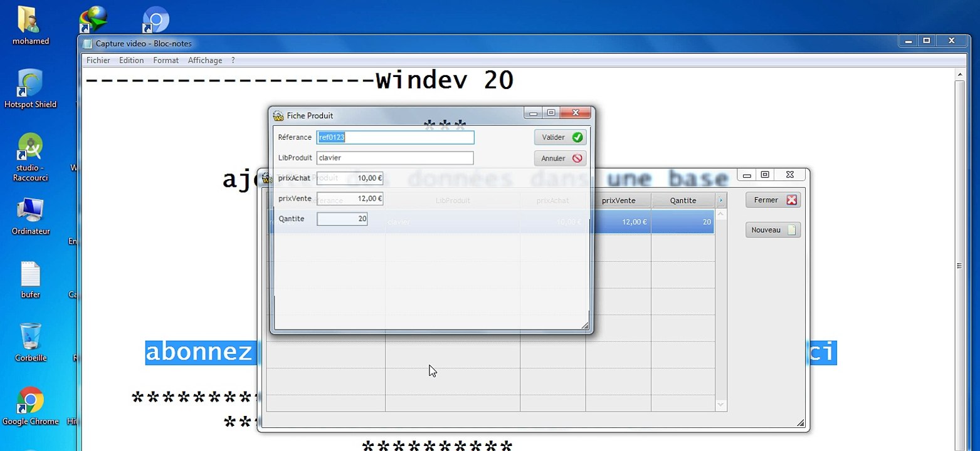Open the Format menu in Bloc-notes
Image resolution: width=980 pixels, height=451 pixels.
(166, 60)
